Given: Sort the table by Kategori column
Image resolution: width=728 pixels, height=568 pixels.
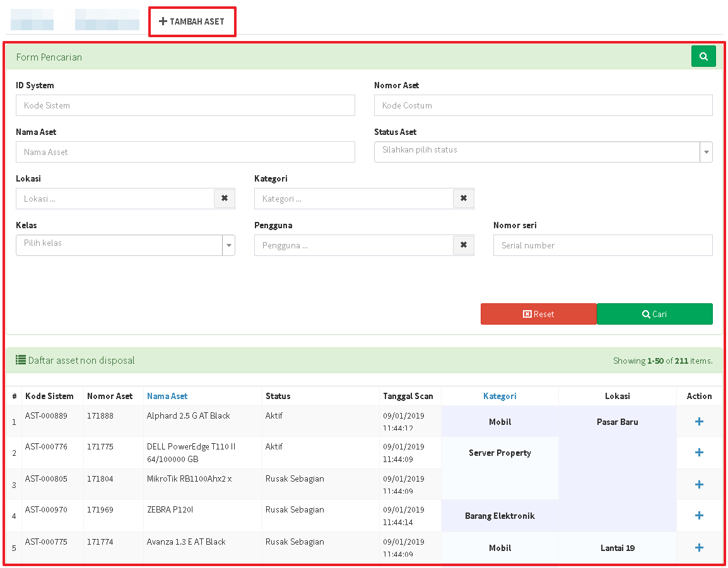Looking at the screenshot, I should click(x=500, y=396).
